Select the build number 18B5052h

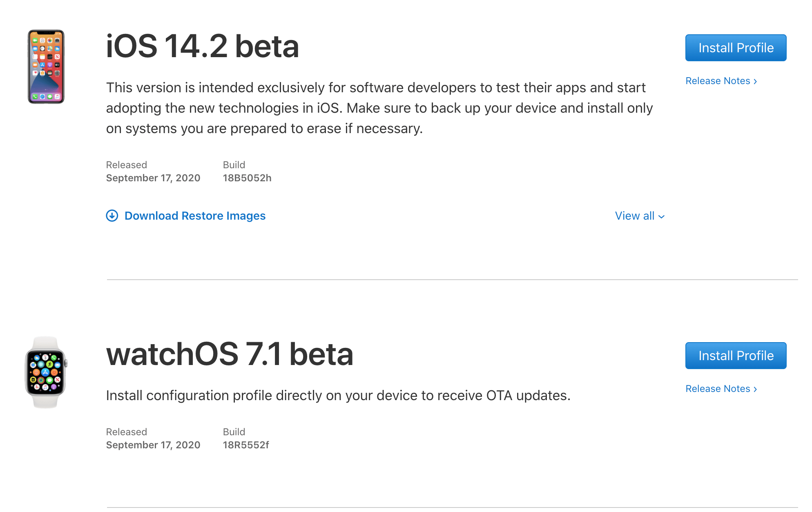tap(247, 178)
